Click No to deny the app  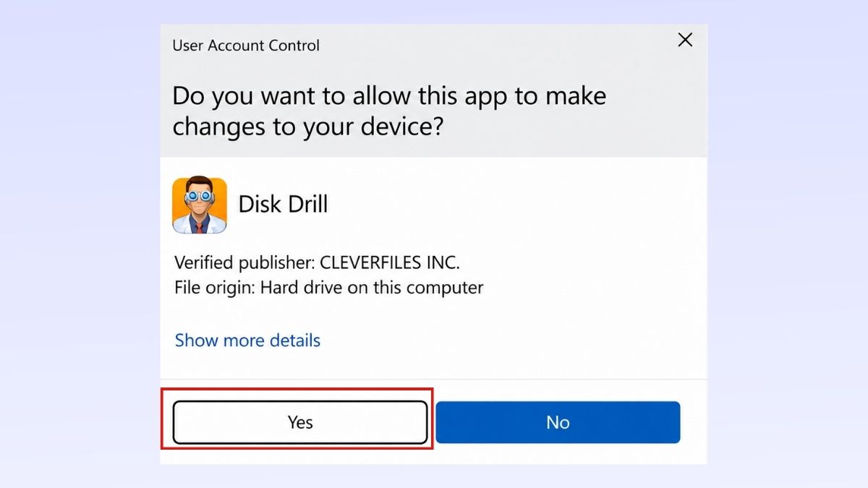558,422
